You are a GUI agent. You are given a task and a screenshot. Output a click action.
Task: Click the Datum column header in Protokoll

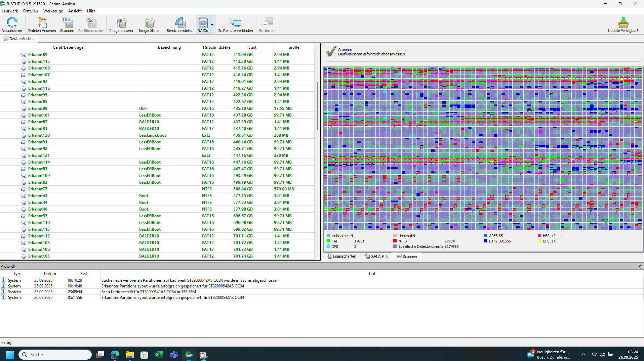tap(50, 274)
